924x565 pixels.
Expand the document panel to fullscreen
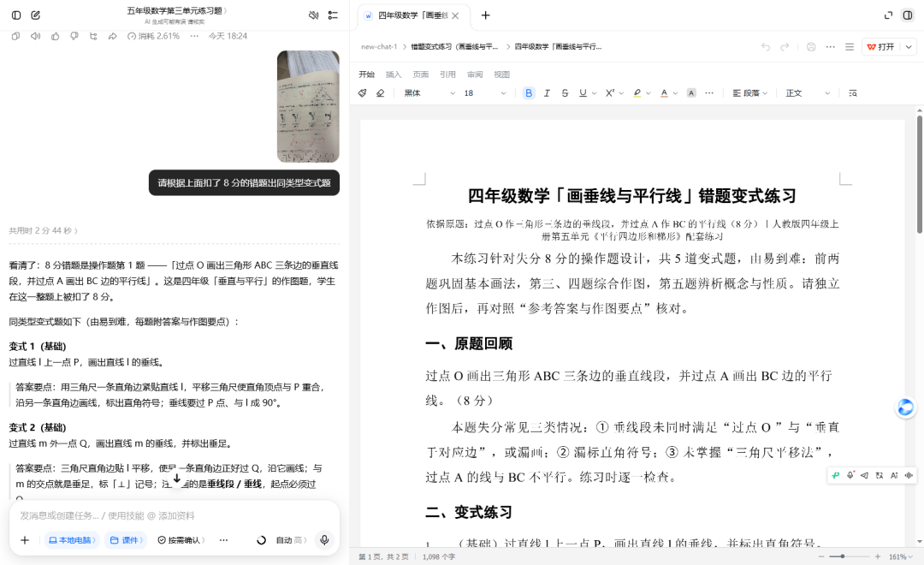tap(888, 15)
